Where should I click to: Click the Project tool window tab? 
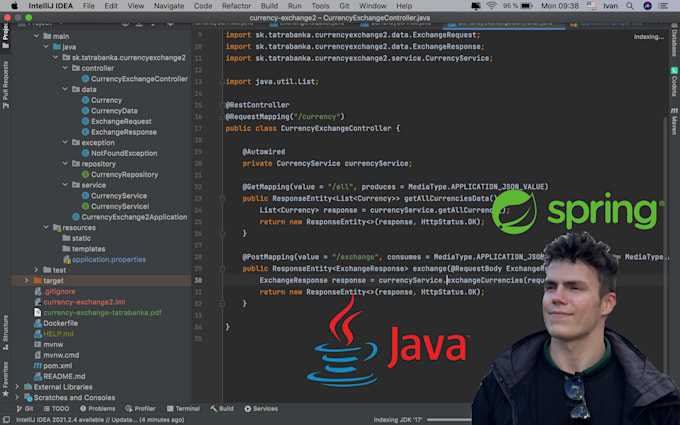pyautogui.click(x=5, y=37)
